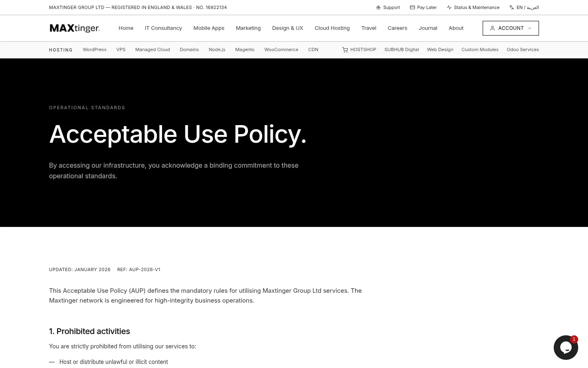This screenshot has width=588, height=368.
Task: Open the Mobile Apps menu
Action: click(x=209, y=28)
